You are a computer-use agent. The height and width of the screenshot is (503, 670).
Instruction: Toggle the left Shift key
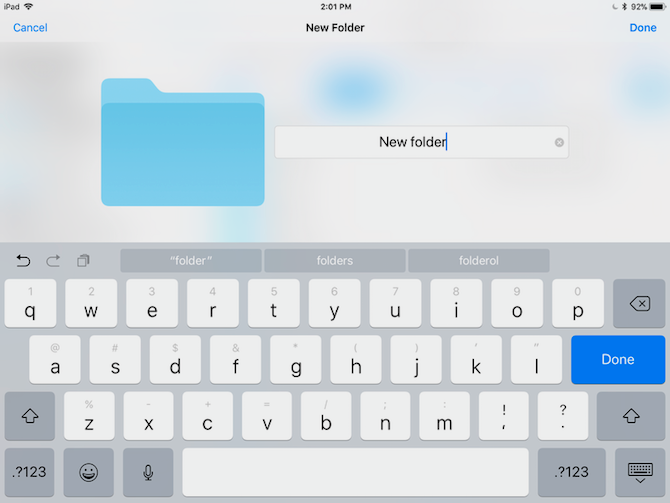30,416
